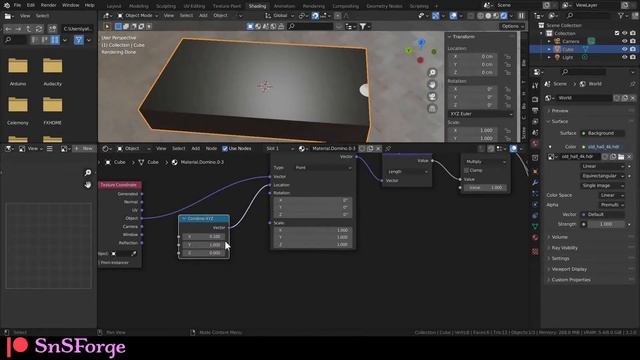
Task: Open the Render menu
Action: [49, 5]
